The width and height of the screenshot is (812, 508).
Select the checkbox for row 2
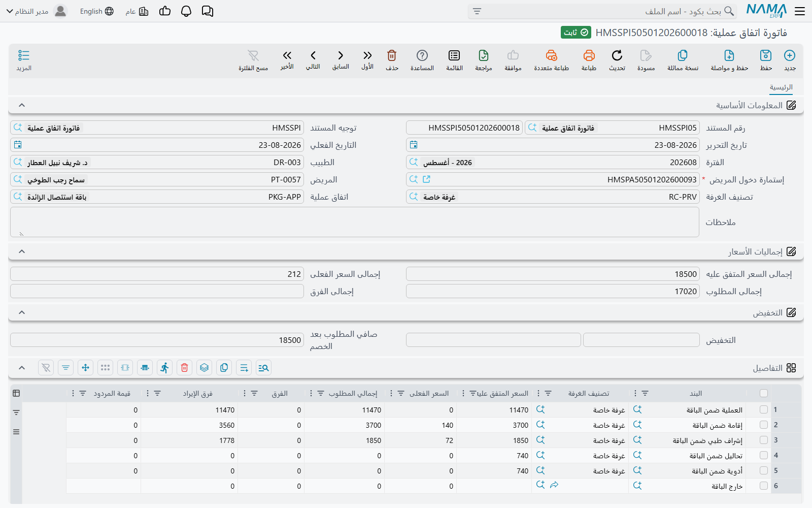[x=764, y=425]
